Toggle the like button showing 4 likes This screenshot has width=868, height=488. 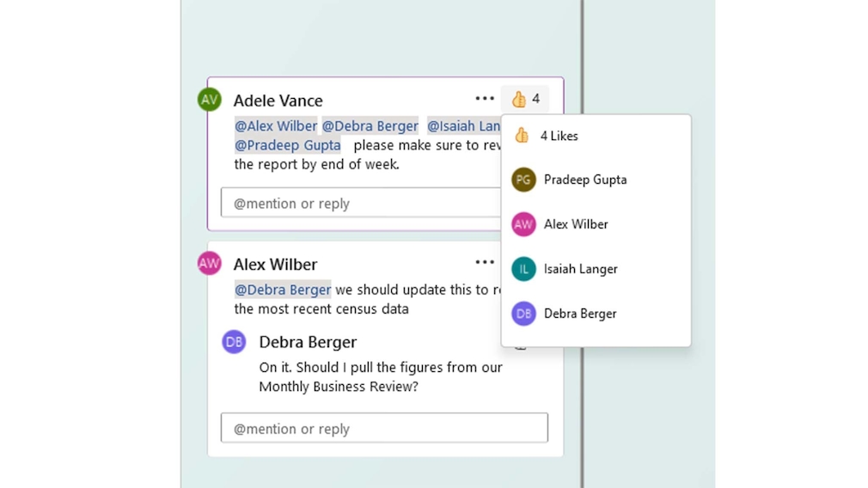tap(525, 99)
